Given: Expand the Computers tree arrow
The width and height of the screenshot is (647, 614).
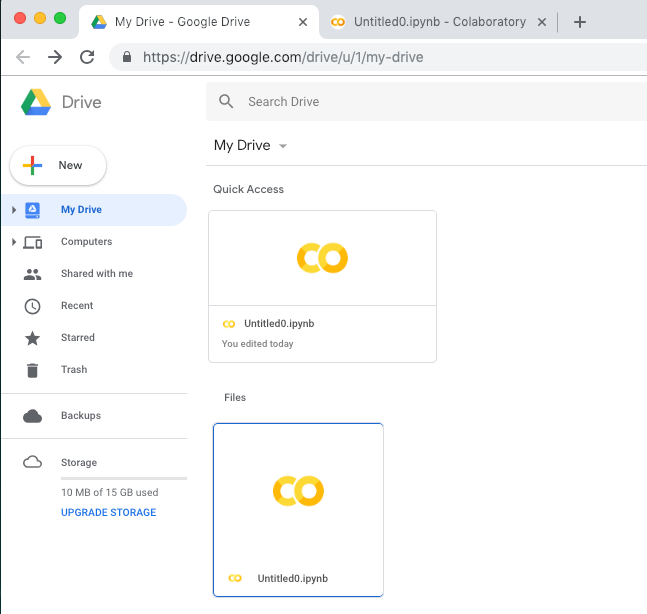Looking at the screenshot, I should (x=14, y=242).
